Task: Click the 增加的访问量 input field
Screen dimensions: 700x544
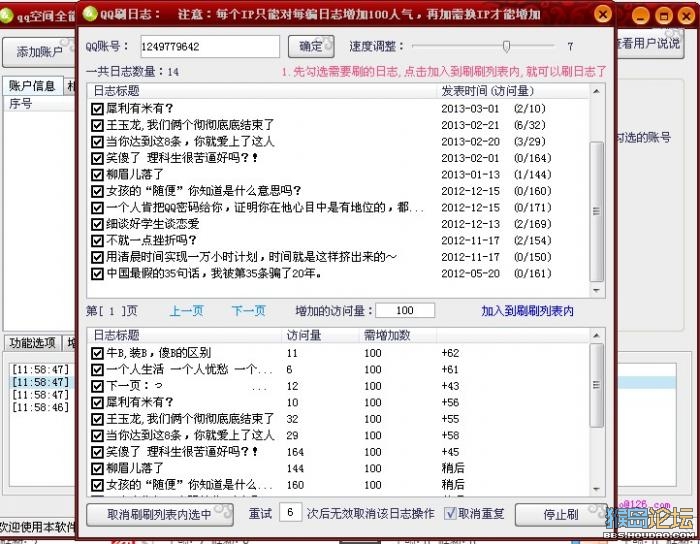Action: [405, 311]
